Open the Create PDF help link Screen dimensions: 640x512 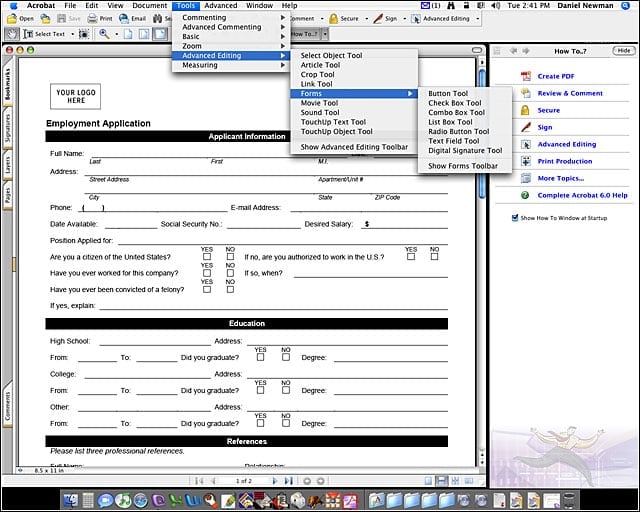pyautogui.click(x=556, y=76)
